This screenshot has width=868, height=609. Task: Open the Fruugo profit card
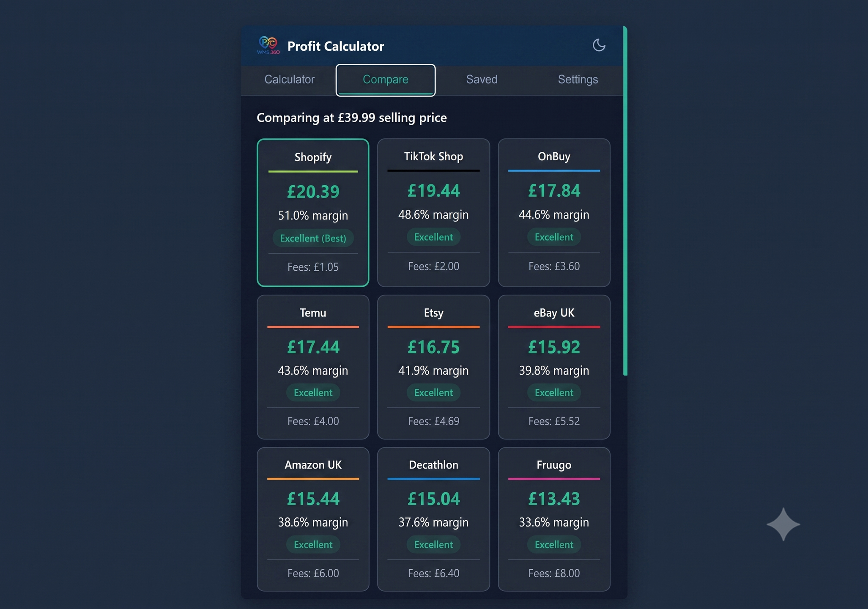coord(554,519)
